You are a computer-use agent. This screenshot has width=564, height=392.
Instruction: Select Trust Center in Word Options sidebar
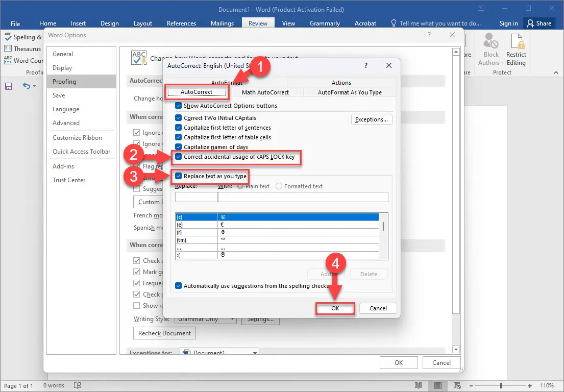tap(69, 180)
